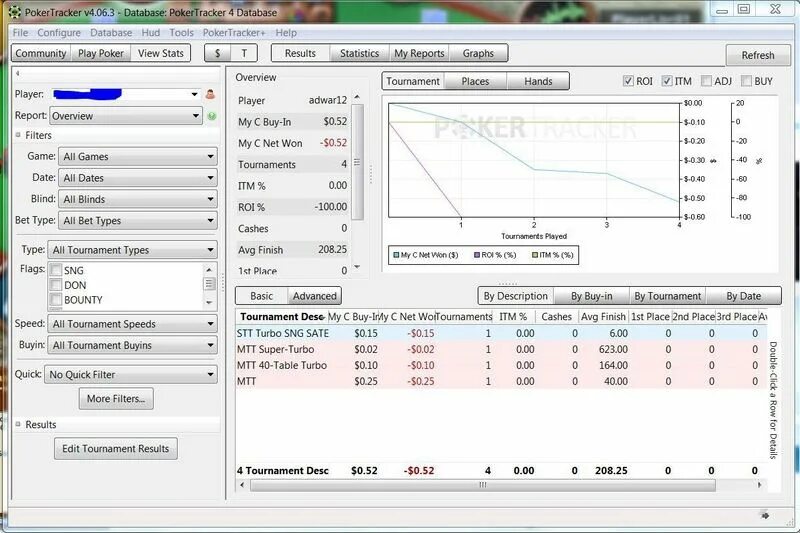
Task: Select the STT Turbo SNG SATE row
Action: 501,333
